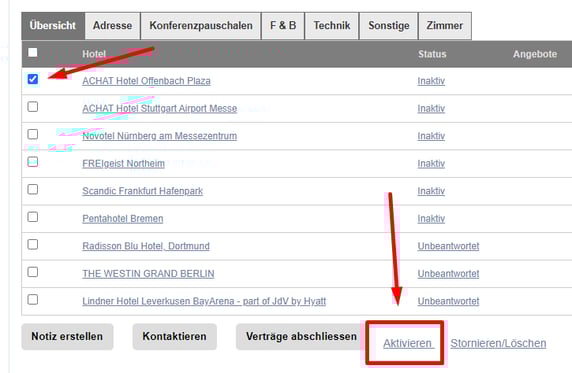The width and height of the screenshot is (572, 373).
Task: Open Lindner Hotel Leverkusen BayArena link
Action: [x=204, y=301]
